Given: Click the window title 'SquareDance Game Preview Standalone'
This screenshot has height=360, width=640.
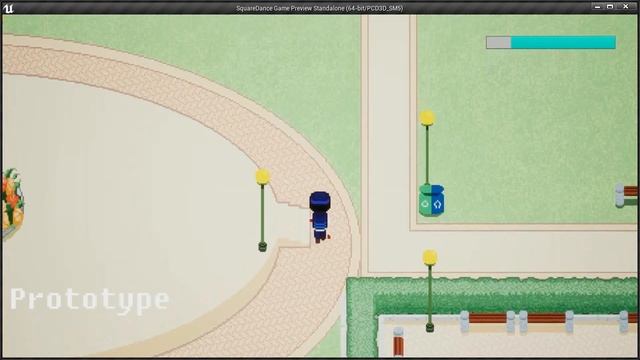Looking at the screenshot, I should [290, 8].
